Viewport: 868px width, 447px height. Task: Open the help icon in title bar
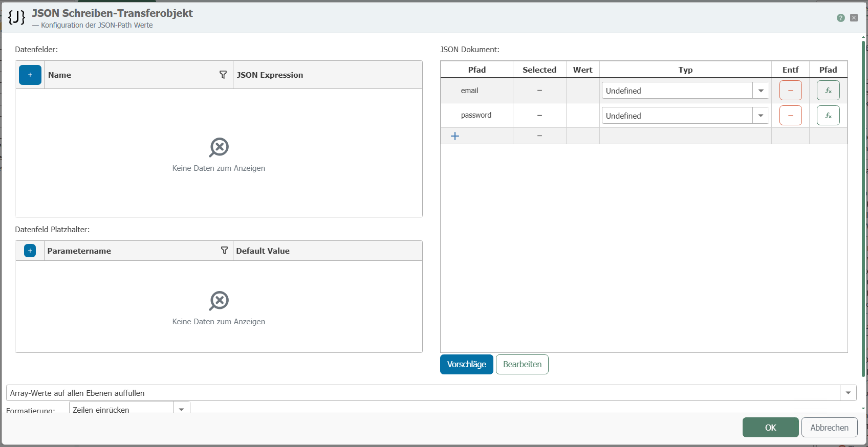coord(840,18)
